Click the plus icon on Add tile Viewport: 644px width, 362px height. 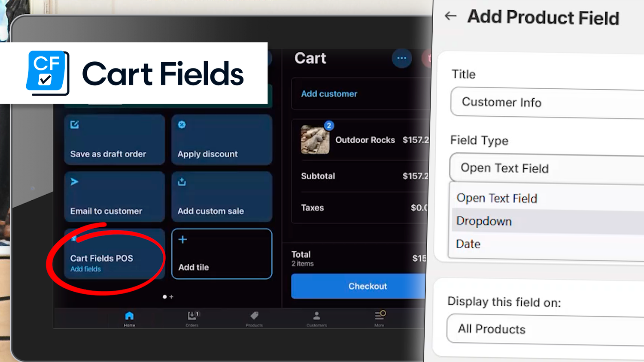(182, 239)
